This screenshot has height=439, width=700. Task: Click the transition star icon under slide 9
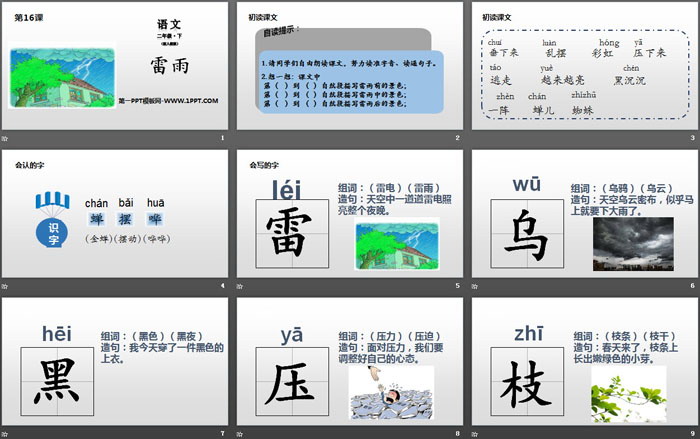coord(475,434)
